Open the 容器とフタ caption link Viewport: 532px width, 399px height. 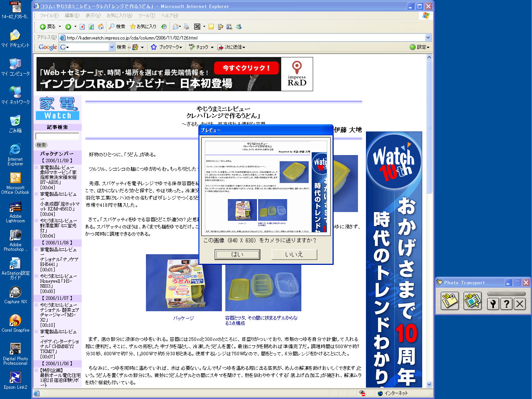coord(261,321)
